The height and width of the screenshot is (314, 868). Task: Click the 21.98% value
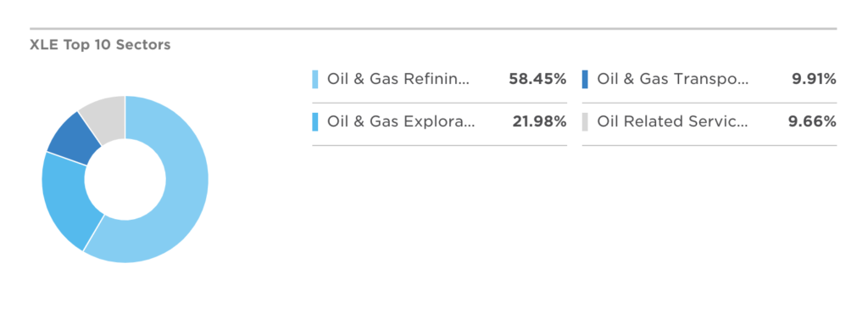coord(540,122)
